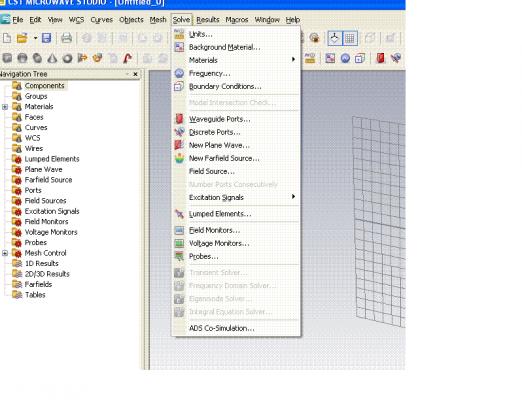Open the dropdown arrow beside Open icon

click(35, 38)
